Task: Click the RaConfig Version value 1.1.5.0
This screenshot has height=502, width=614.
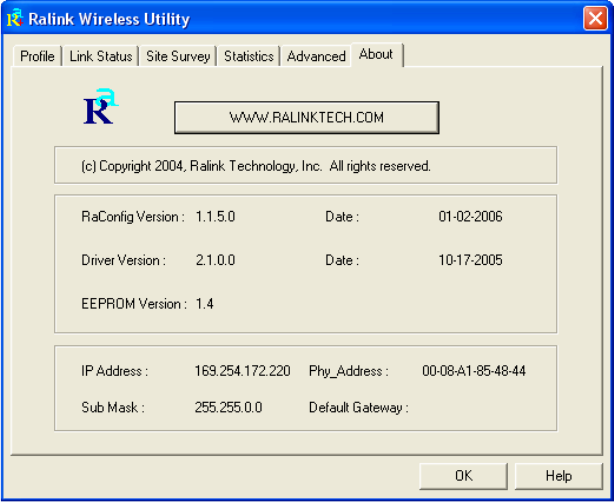Action: click(x=215, y=217)
